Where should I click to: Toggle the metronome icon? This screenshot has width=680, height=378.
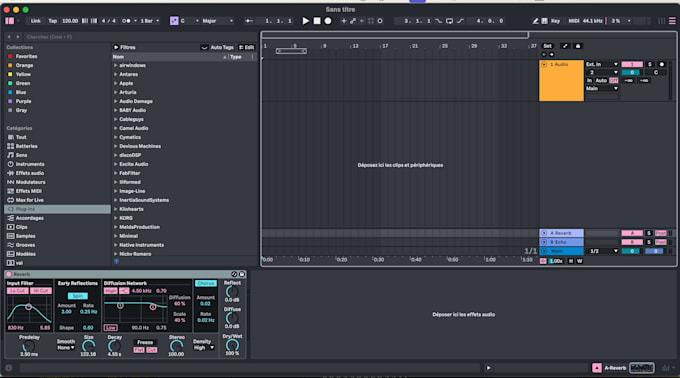[x=126, y=21]
